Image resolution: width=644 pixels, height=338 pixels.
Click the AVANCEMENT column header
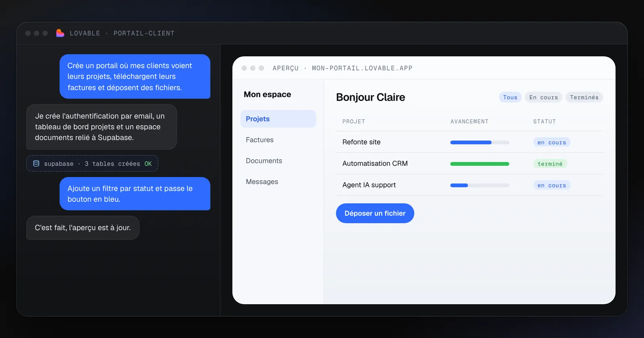coord(469,122)
